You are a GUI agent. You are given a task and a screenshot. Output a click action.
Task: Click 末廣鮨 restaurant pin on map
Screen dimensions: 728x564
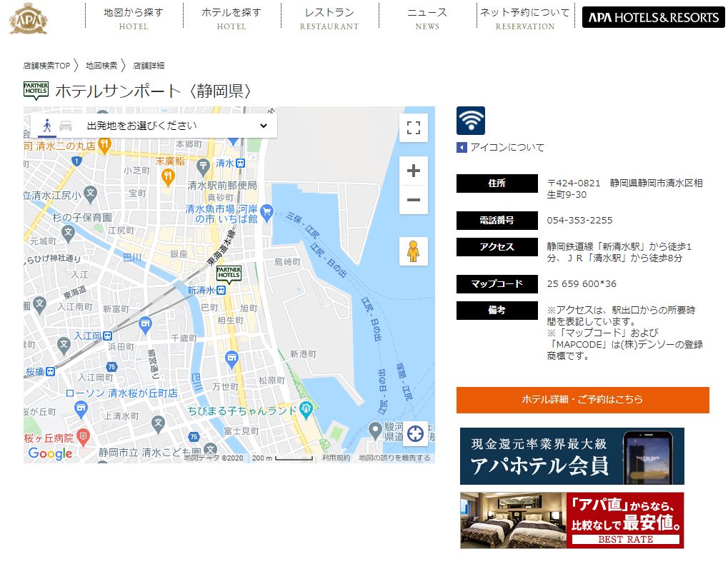point(168,177)
